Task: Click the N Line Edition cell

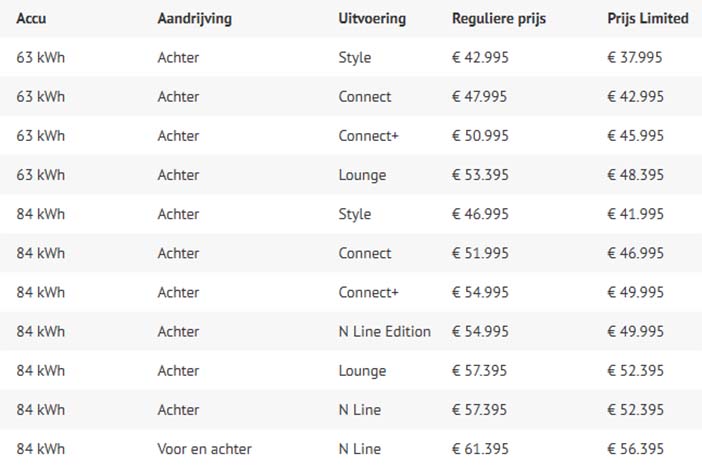Action: [x=385, y=331]
